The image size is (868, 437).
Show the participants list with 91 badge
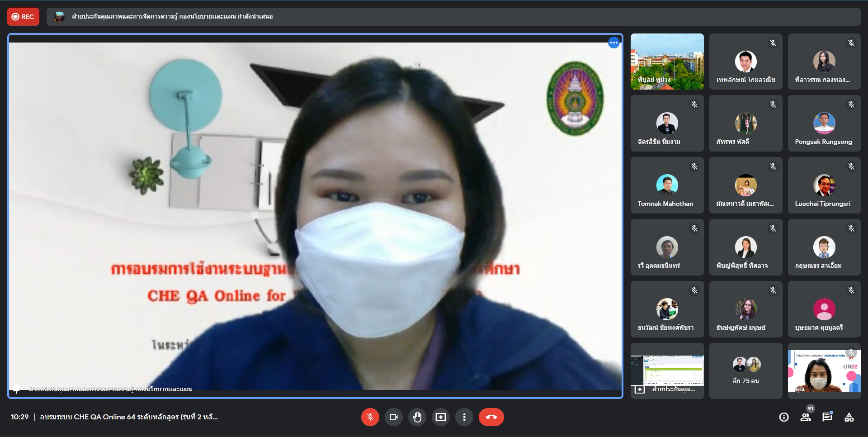pos(806,417)
